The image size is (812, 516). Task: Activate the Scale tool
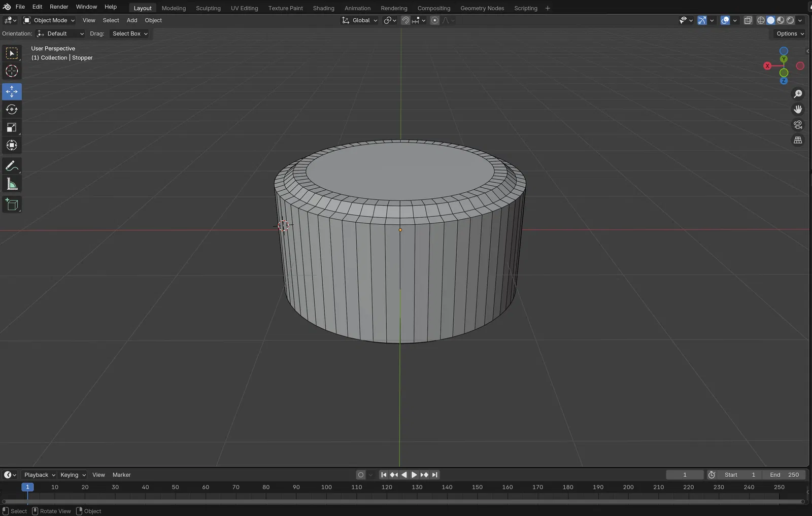(x=12, y=127)
